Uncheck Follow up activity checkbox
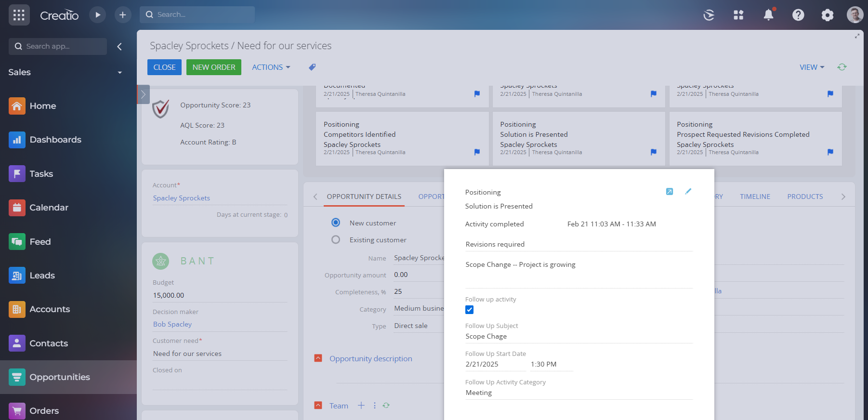The image size is (868, 420). [x=470, y=310]
